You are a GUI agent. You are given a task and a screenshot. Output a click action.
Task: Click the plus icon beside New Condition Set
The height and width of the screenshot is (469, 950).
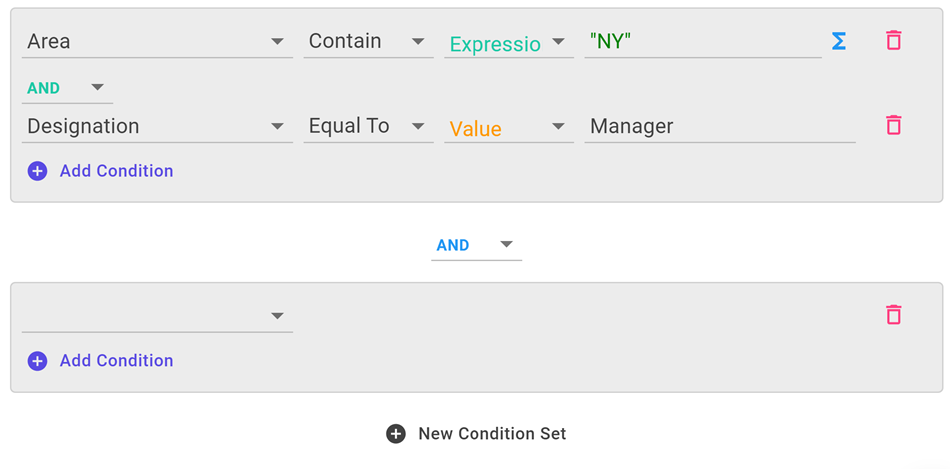pyautogui.click(x=396, y=434)
